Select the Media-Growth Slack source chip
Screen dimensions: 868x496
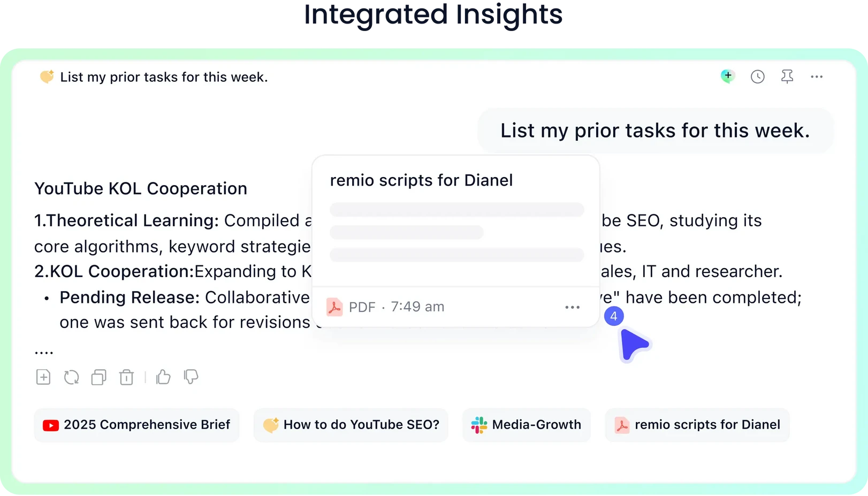(527, 425)
